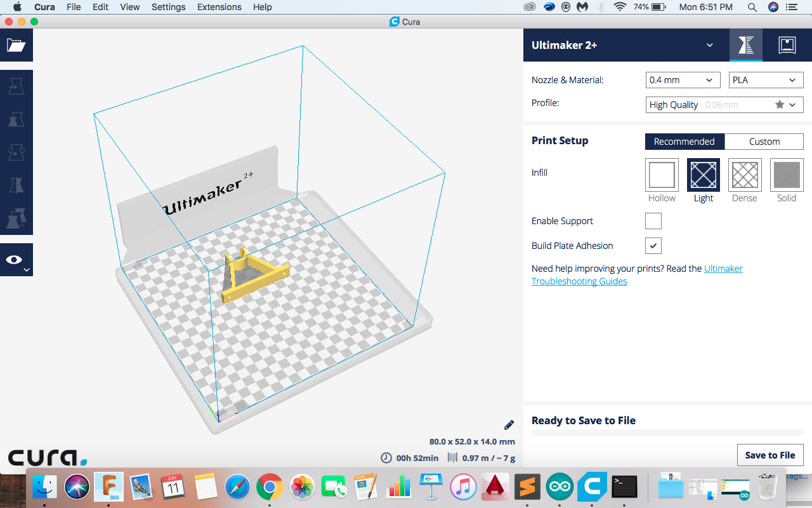Open Calendar from the dock
Screen dimensions: 812x508
pos(173,487)
